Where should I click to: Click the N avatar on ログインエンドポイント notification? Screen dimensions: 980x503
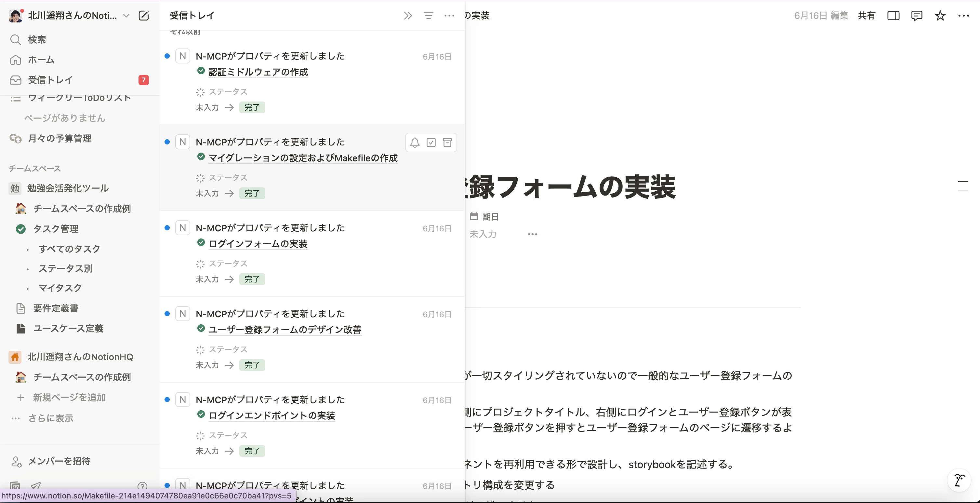click(x=183, y=400)
